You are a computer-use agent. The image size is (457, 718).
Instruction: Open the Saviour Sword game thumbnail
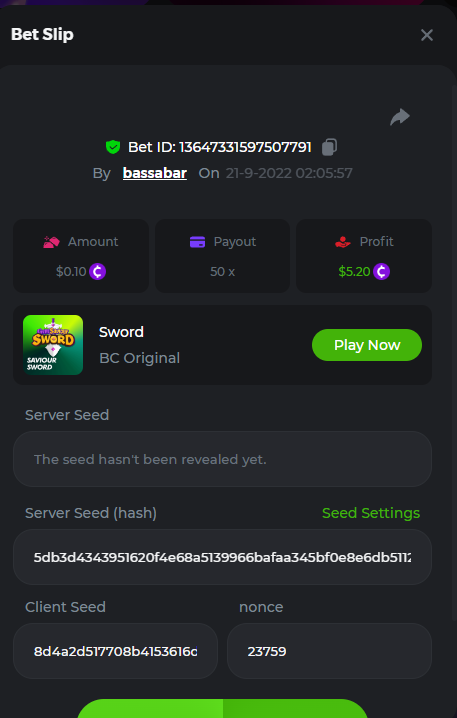[x=53, y=345]
